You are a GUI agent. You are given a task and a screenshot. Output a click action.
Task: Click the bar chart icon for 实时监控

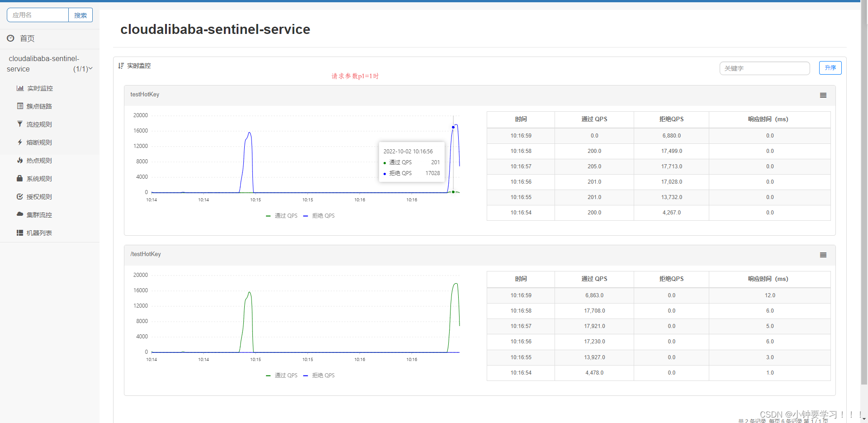[20, 88]
